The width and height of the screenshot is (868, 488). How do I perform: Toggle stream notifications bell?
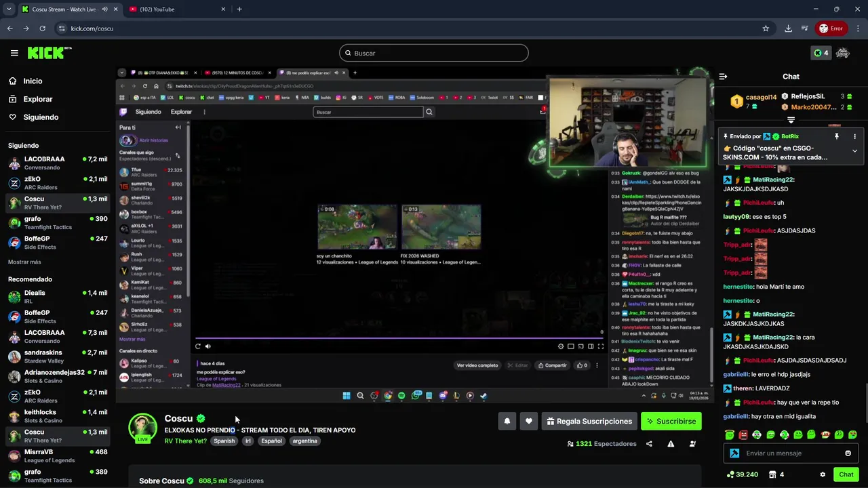pyautogui.click(x=507, y=422)
